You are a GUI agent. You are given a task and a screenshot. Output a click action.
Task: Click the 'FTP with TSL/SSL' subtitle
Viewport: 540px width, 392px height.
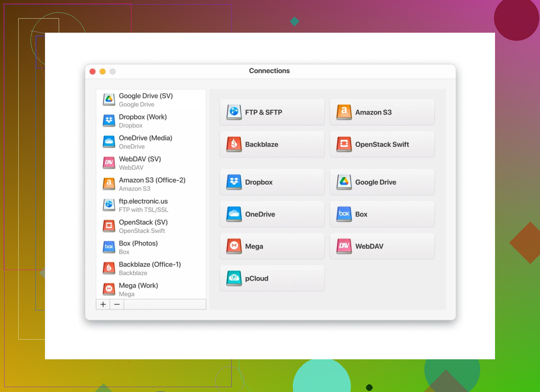(x=143, y=210)
